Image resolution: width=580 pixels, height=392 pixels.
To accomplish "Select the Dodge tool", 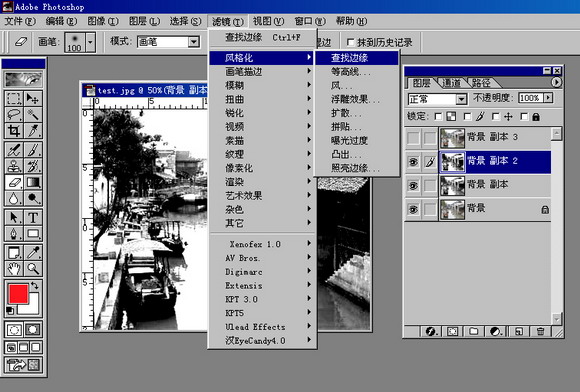I will 33,199.
